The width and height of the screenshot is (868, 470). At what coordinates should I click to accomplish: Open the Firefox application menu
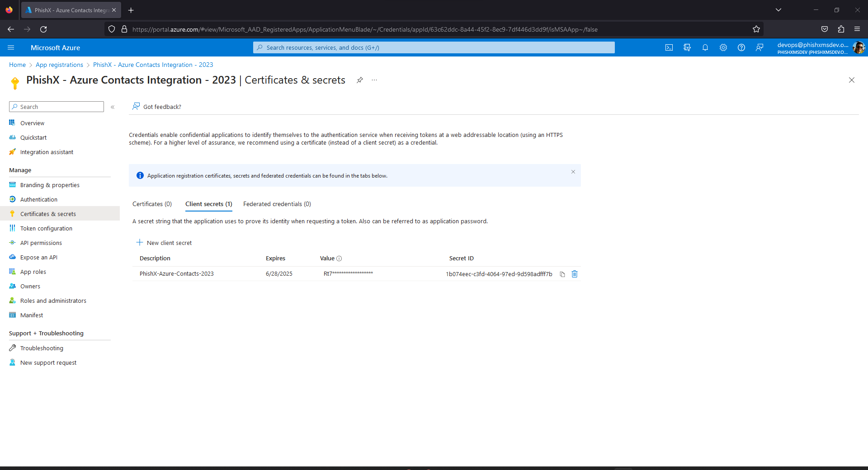pyautogui.click(x=857, y=29)
